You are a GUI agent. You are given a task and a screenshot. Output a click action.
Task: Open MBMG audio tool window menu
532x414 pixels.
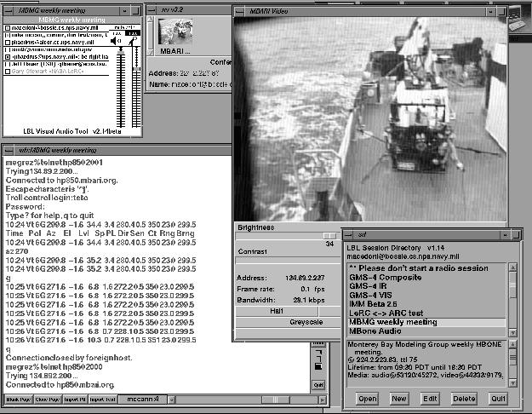point(9,8)
